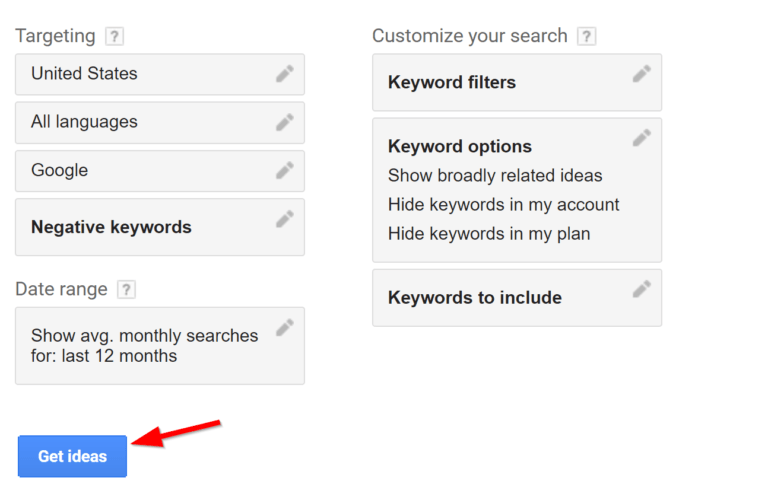Click the pencil icon beside All languages
Screen dimensions: 768x500
coord(285,122)
